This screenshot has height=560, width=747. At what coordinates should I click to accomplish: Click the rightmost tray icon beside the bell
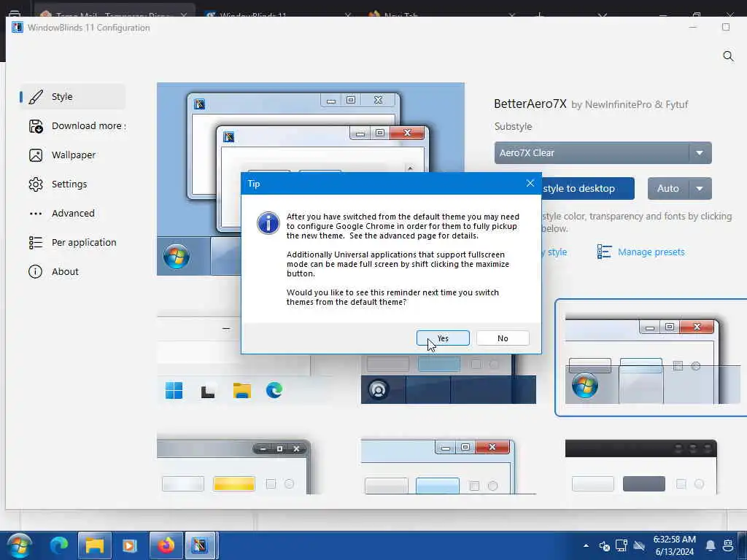[x=728, y=545]
